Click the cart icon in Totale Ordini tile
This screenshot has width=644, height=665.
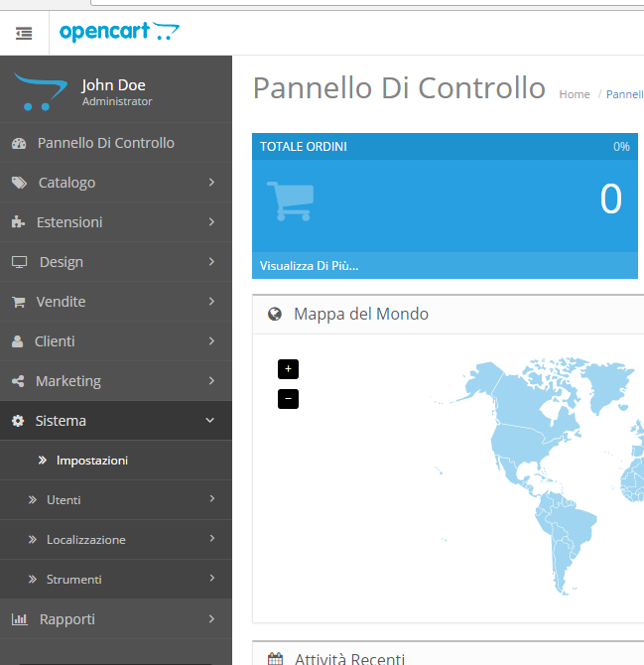point(291,201)
